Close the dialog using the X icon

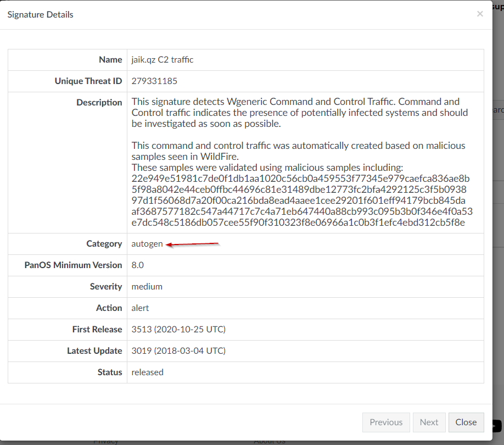pos(480,14)
